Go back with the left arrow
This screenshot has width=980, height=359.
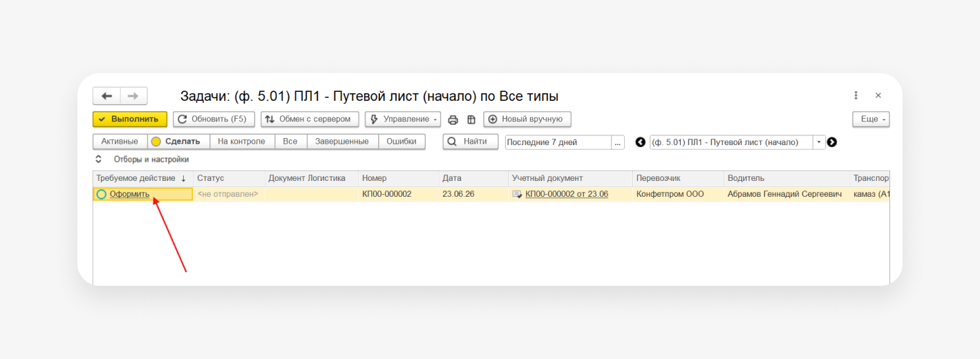point(106,96)
